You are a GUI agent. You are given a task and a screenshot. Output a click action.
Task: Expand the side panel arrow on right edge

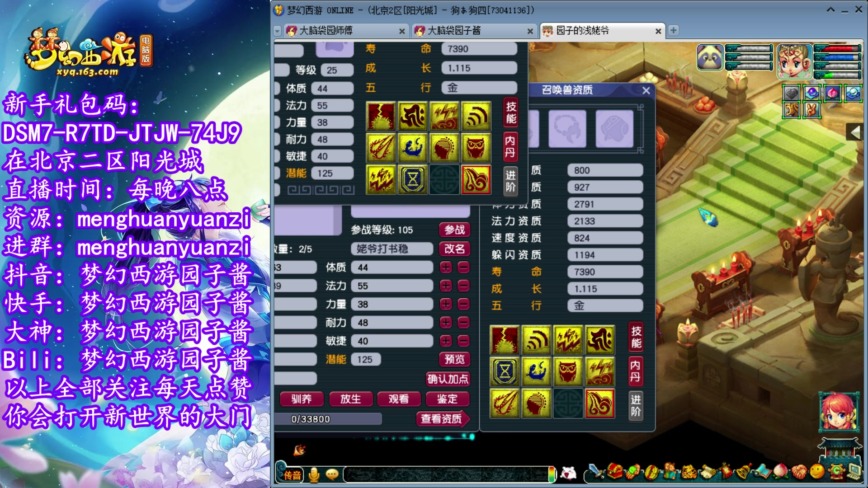(856, 132)
